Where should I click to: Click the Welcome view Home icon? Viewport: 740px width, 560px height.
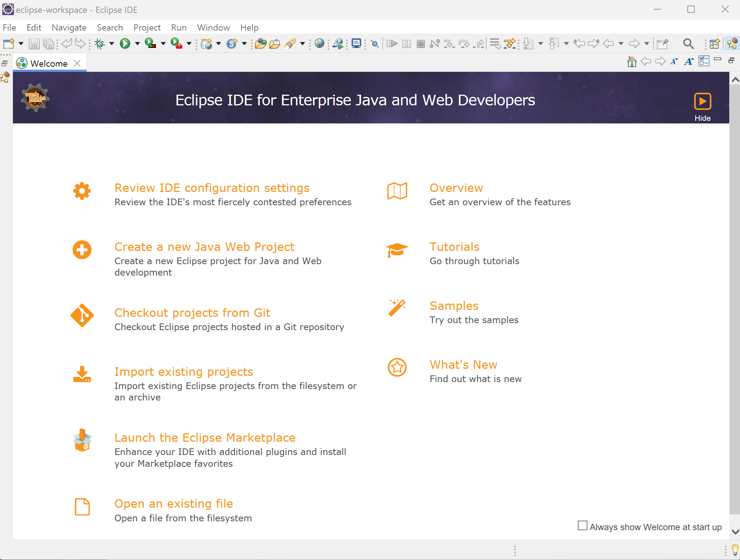632,62
